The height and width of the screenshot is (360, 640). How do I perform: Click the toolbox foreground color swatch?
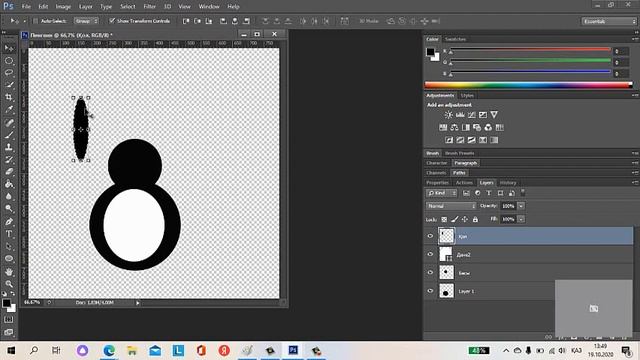click(x=6, y=303)
